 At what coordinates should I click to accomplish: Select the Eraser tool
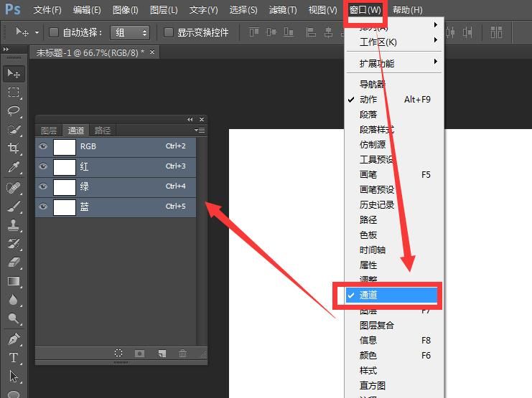pyautogui.click(x=14, y=262)
